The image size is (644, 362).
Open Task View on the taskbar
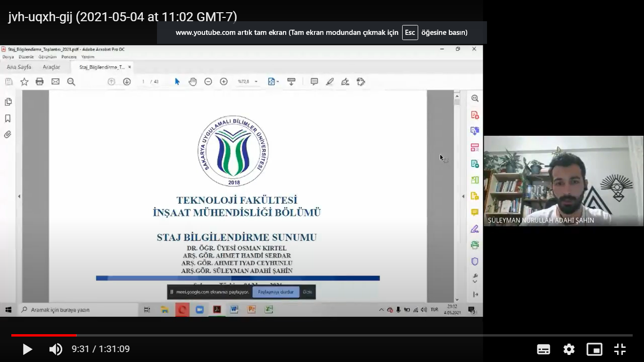tap(147, 310)
